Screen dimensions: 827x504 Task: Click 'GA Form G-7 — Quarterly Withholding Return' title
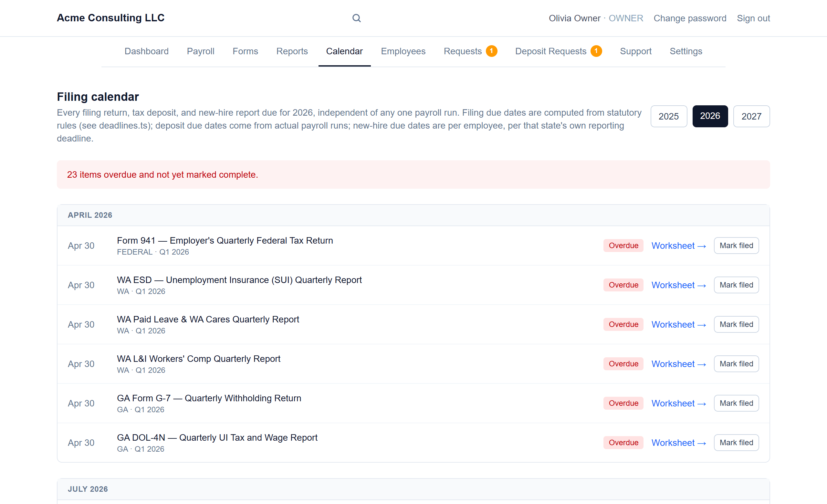209,398
